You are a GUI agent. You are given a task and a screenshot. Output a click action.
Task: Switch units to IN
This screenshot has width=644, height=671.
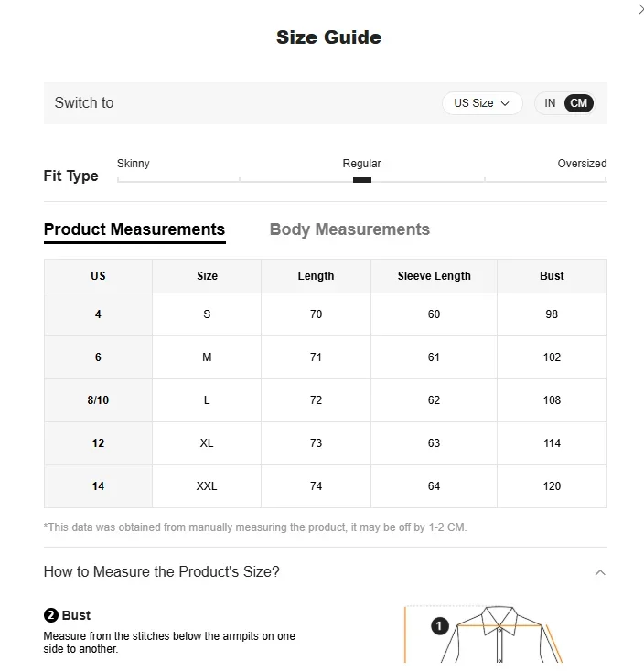(x=550, y=103)
